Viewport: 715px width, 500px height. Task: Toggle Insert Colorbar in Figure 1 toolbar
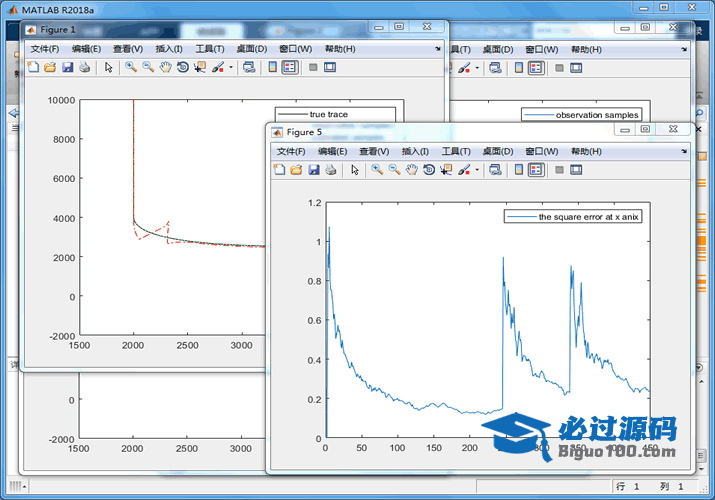(273, 67)
